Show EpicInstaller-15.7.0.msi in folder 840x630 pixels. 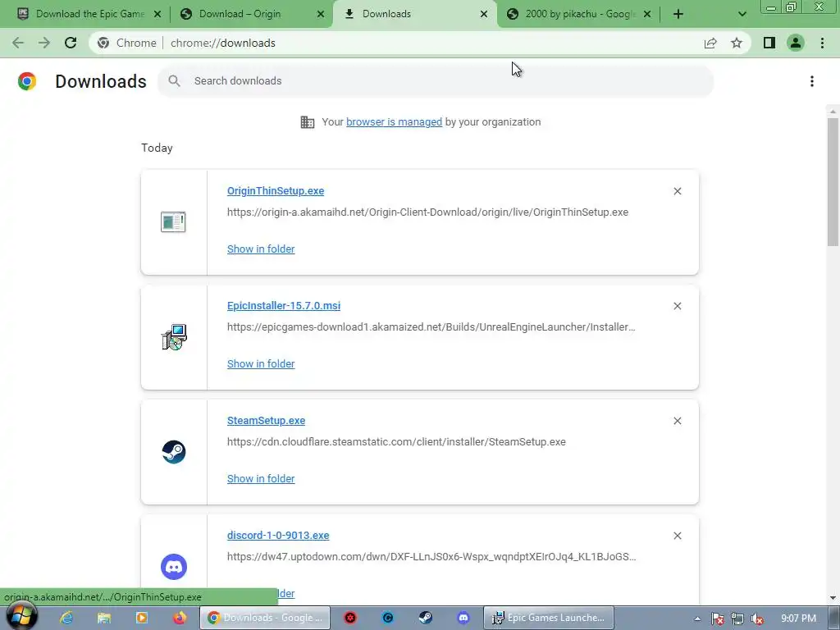click(261, 363)
